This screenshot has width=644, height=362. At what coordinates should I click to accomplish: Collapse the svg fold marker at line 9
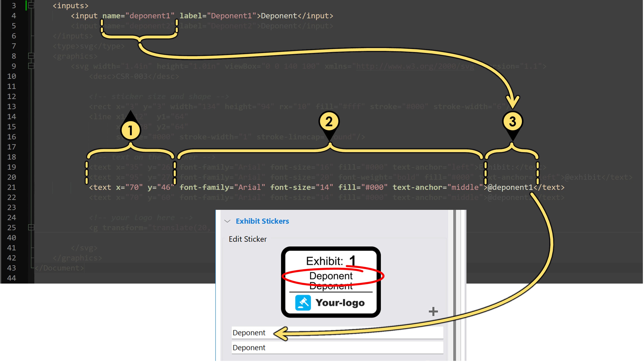tap(31, 66)
